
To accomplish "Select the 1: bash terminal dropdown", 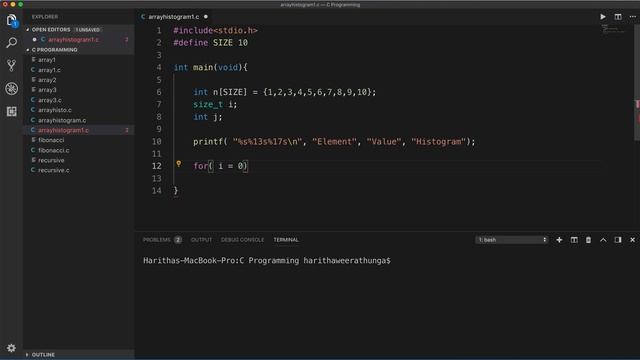I will (511, 240).
